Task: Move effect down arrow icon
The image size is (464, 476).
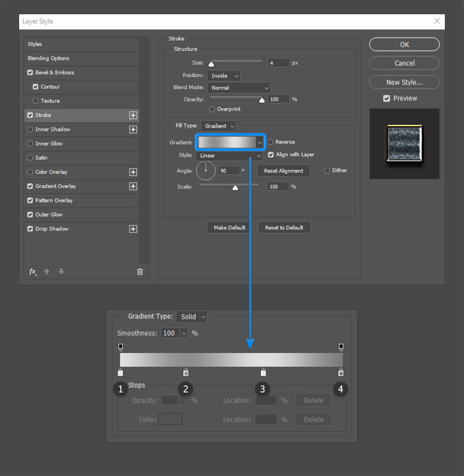Action: [62, 271]
